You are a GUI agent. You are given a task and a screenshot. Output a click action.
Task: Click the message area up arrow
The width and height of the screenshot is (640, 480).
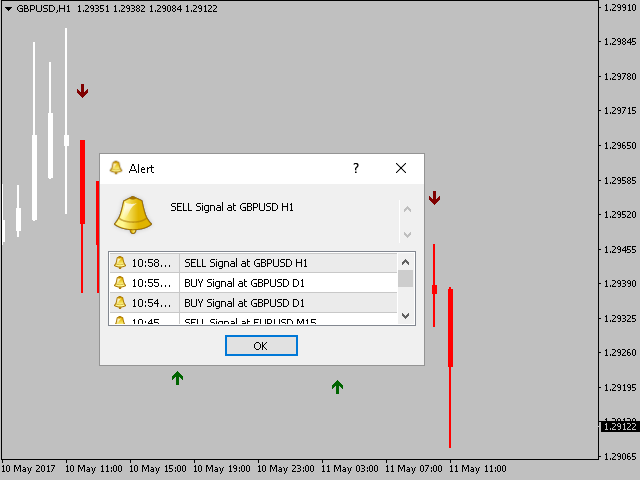tap(407, 210)
